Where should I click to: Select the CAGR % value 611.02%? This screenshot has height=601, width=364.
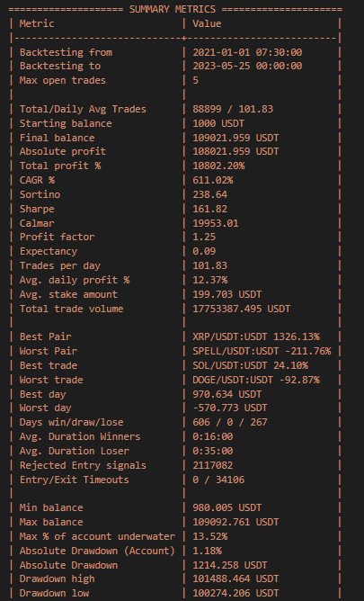[x=213, y=180]
